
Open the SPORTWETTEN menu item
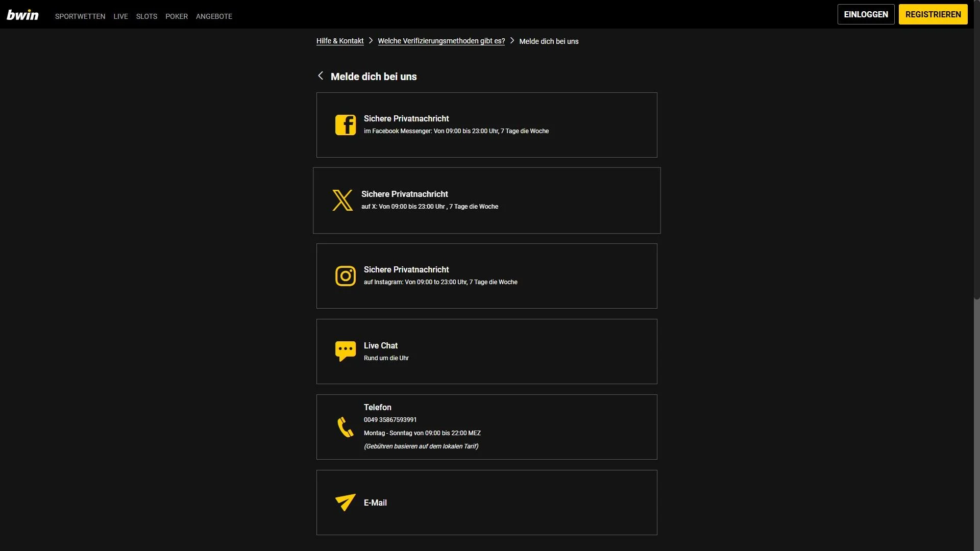click(80, 16)
